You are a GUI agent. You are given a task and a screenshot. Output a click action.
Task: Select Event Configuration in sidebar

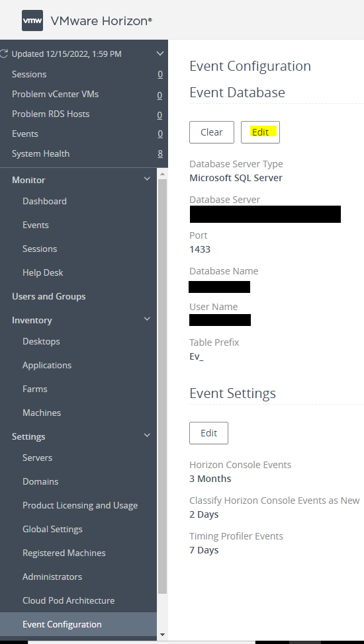click(78, 624)
